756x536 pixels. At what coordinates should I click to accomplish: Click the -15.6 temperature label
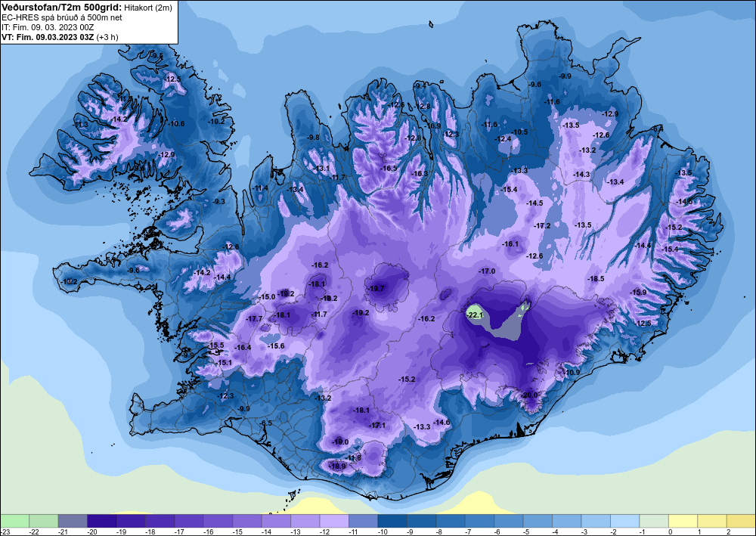pyautogui.click(x=276, y=346)
